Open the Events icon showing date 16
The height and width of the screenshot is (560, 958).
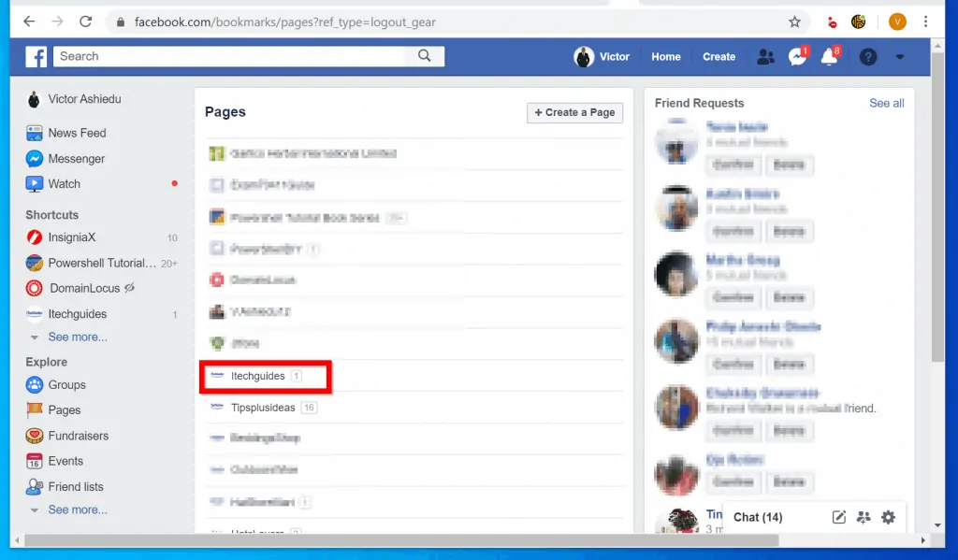33,460
